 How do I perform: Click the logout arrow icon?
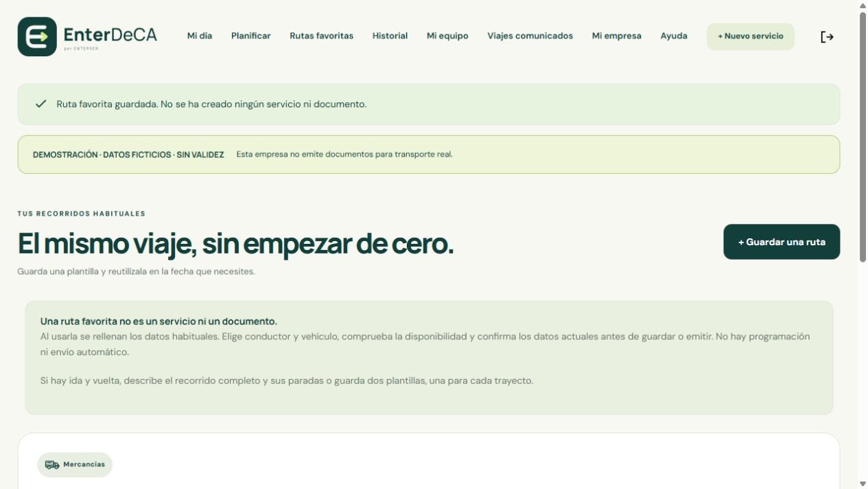pyautogui.click(x=827, y=36)
